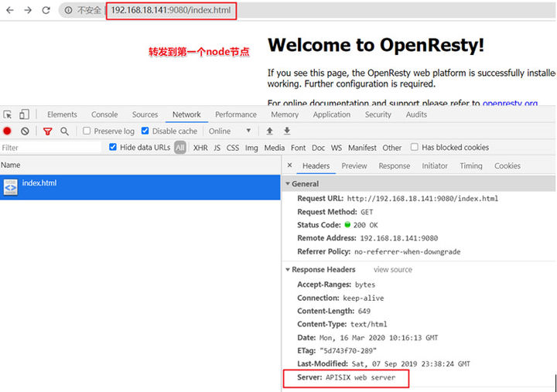Open network search magnifier icon
This screenshot has height=392, width=557.
64,131
